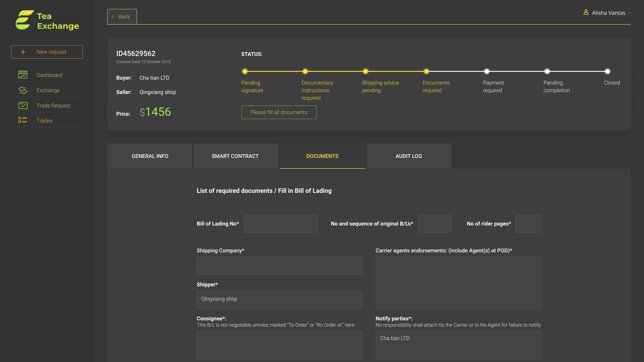Click the Tea Exchange leaf logo
Screen dimensions: 644x362
pyautogui.click(x=24, y=20)
